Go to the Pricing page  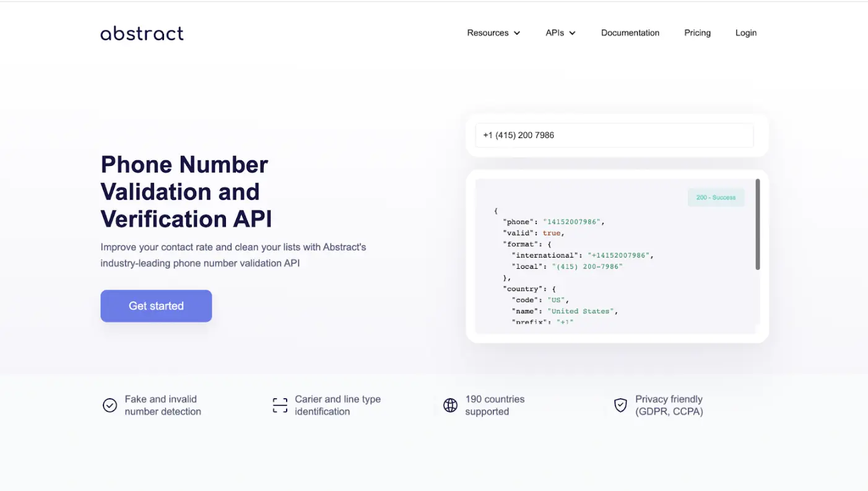tap(697, 33)
